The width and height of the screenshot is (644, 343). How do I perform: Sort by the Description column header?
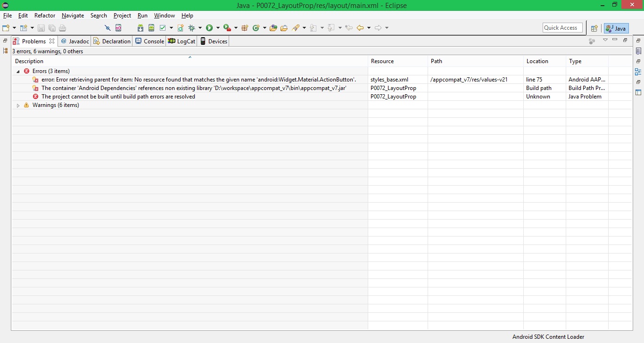(190, 61)
